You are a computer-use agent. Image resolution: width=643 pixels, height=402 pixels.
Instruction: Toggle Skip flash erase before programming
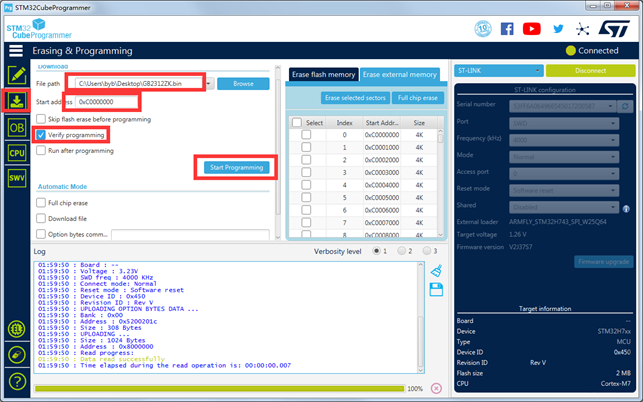[41, 119]
